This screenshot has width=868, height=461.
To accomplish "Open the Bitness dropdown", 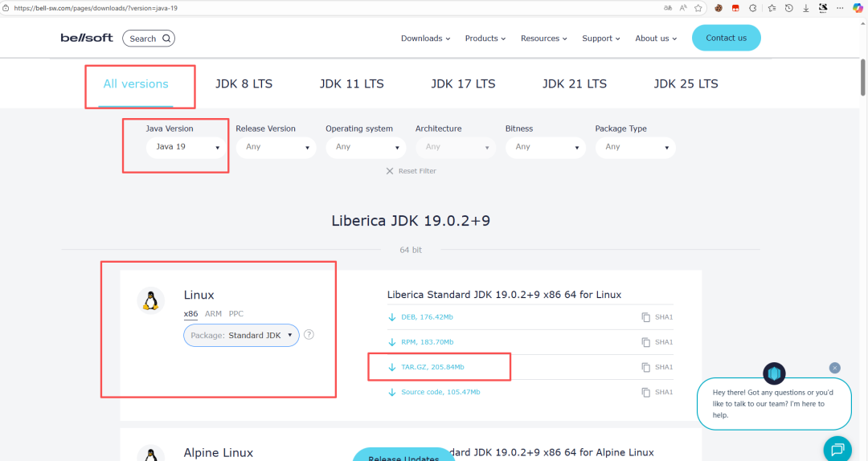I will tap(545, 147).
